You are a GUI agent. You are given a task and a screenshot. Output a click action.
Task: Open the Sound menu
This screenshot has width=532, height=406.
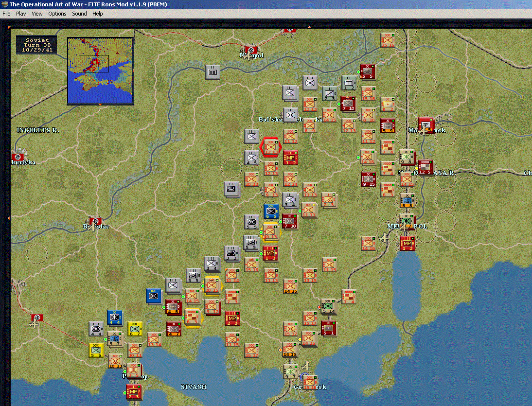point(79,14)
